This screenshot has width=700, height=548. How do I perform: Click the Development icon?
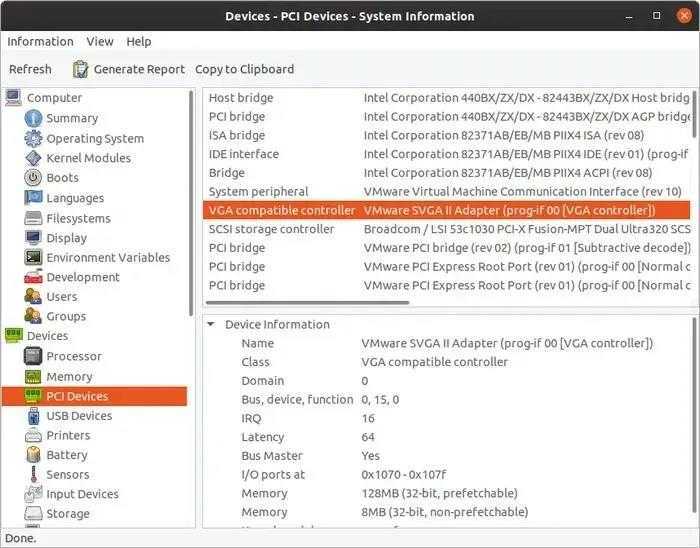(33, 277)
